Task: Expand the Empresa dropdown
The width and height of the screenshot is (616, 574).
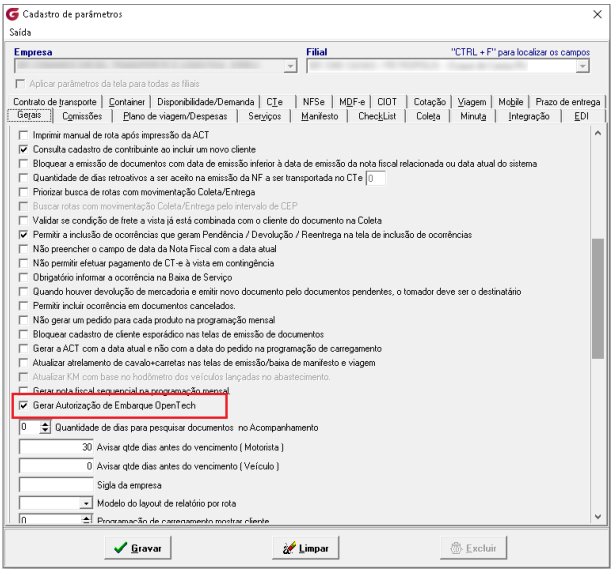Action: 290,66
